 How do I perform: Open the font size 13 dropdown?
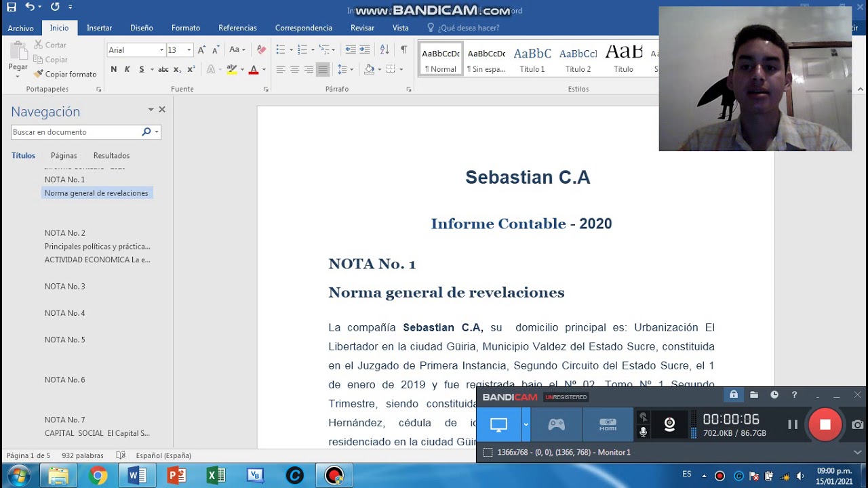click(189, 49)
